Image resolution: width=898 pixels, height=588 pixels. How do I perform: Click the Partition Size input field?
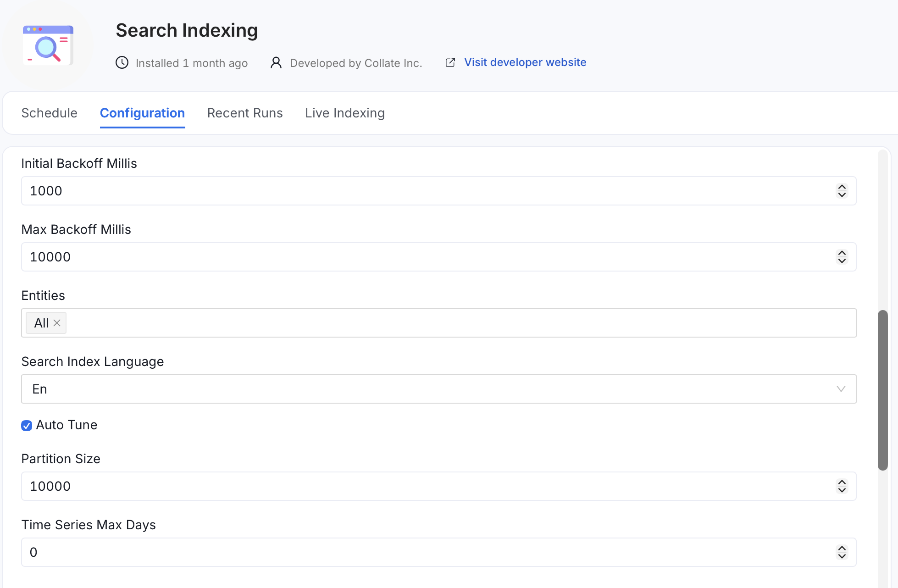[x=438, y=486]
